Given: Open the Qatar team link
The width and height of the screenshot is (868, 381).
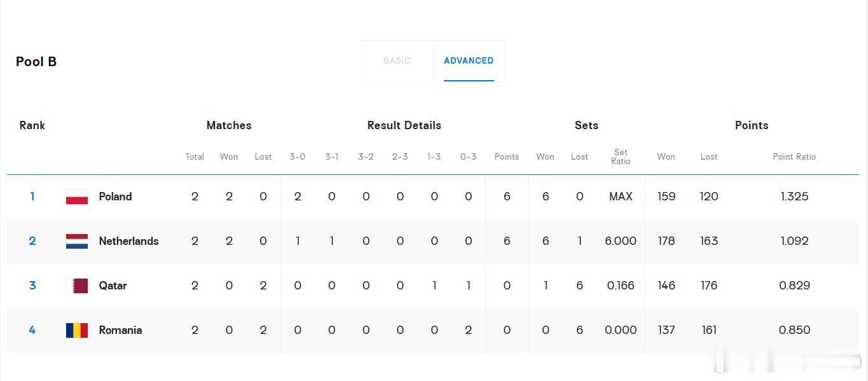Looking at the screenshot, I should pos(113,286).
